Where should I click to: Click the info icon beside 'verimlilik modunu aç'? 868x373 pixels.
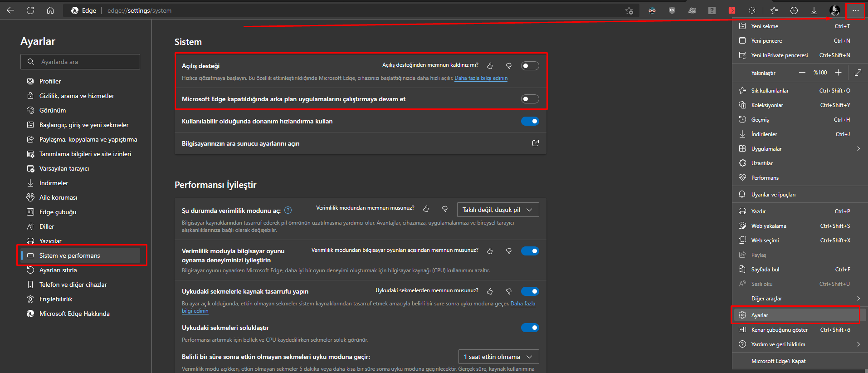click(x=288, y=210)
